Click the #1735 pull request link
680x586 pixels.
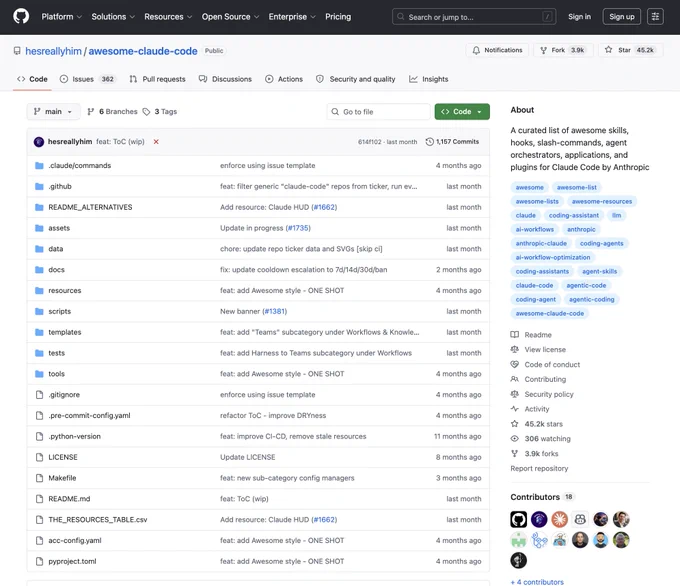[298, 228]
